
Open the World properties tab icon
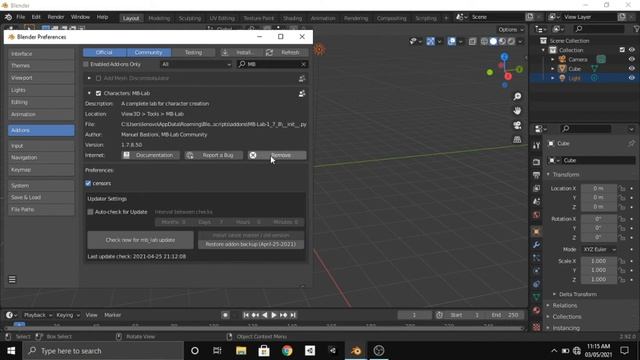tap(536, 215)
